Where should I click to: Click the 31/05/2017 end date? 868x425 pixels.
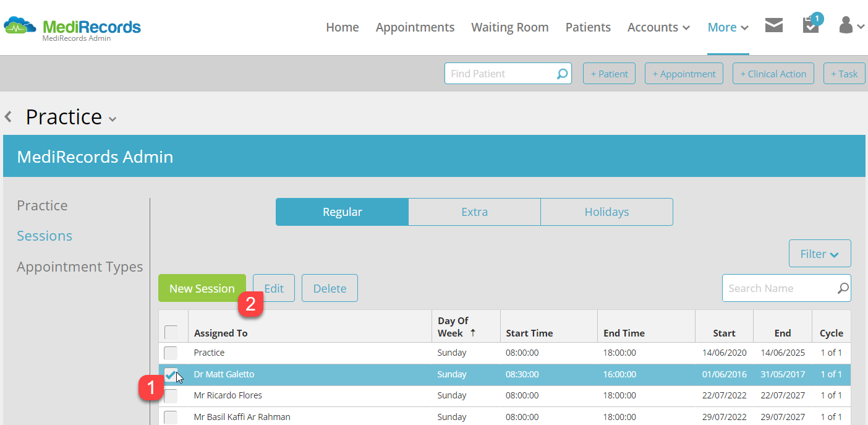coord(783,374)
